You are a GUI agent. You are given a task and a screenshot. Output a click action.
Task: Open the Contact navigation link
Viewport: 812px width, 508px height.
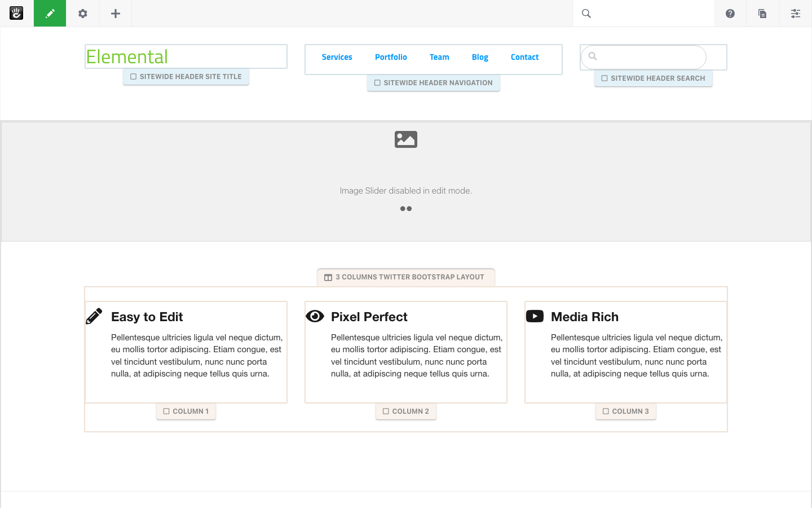click(525, 57)
